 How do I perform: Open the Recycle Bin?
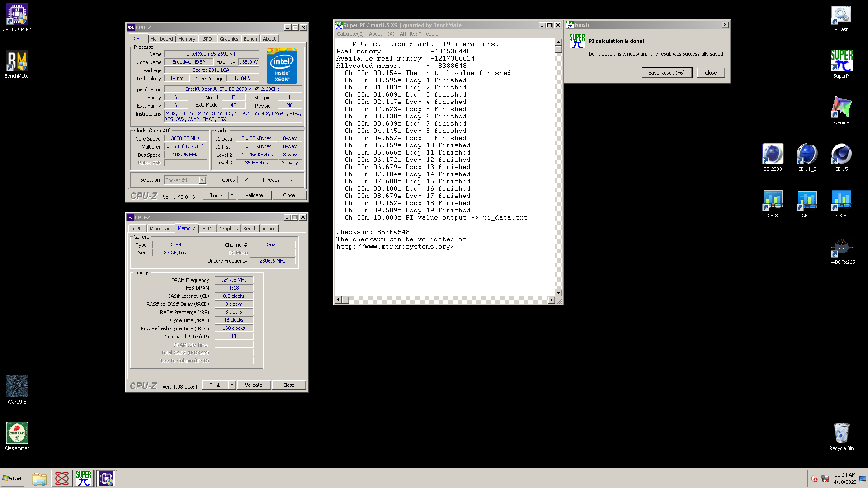pos(841,436)
